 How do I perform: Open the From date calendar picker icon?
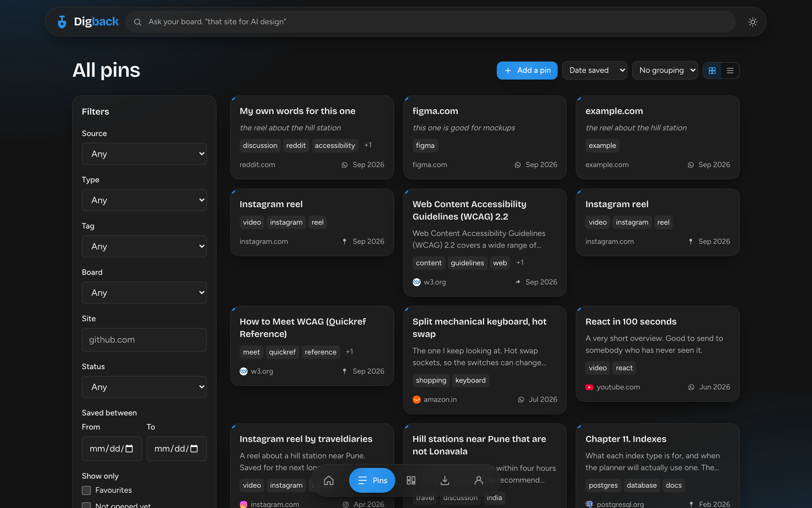129,448
